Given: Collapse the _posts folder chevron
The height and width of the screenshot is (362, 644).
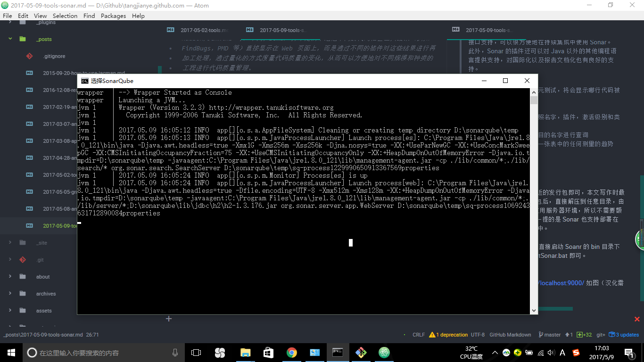Looking at the screenshot, I should point(10,39).
